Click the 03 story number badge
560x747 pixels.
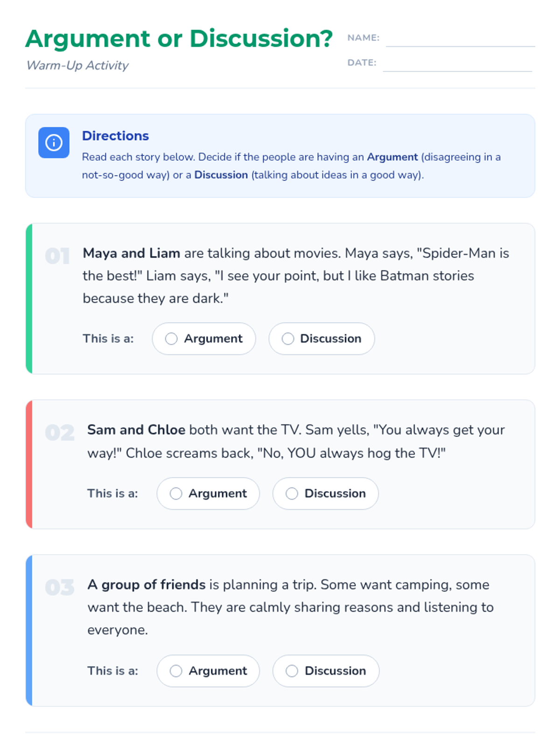pos(60,587)
